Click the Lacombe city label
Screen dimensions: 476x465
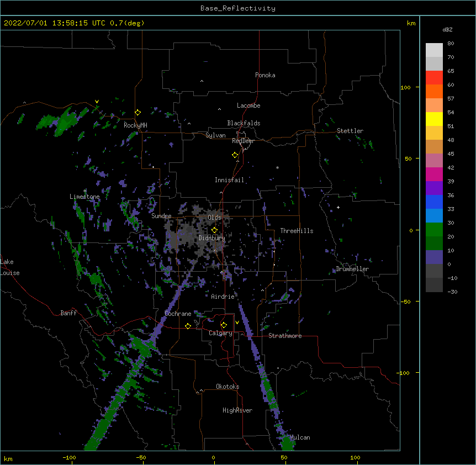pyautogui.click(x=248, y=105)
